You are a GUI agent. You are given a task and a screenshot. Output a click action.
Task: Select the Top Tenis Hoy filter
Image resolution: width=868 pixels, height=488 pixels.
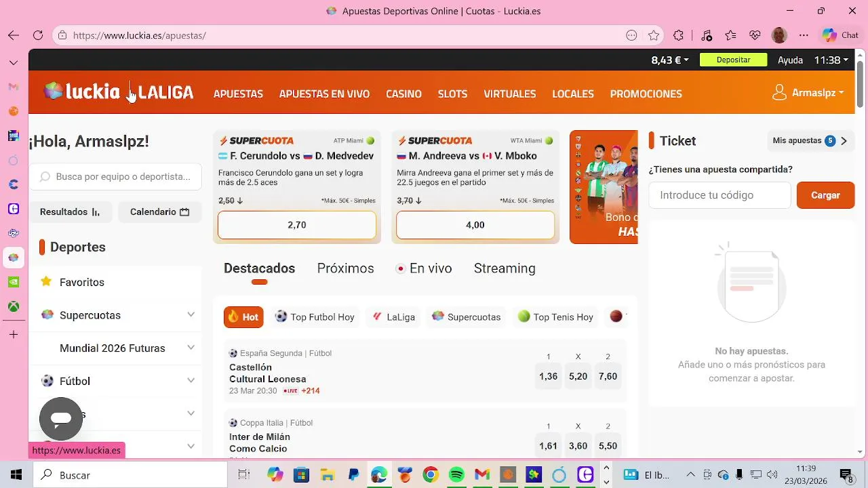[x=555, y=317]
